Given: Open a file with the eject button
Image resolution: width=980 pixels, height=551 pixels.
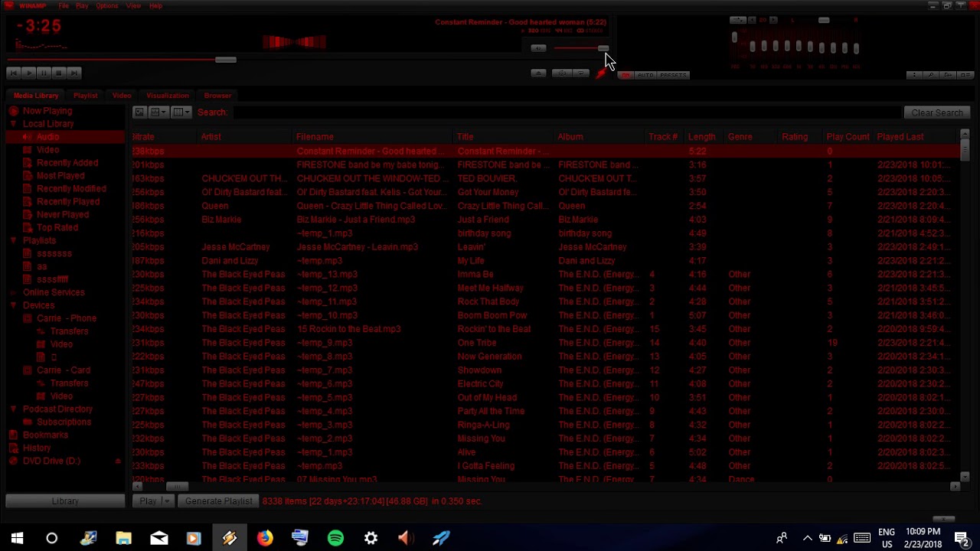Looking at the screenshot, I should (538, 73).
